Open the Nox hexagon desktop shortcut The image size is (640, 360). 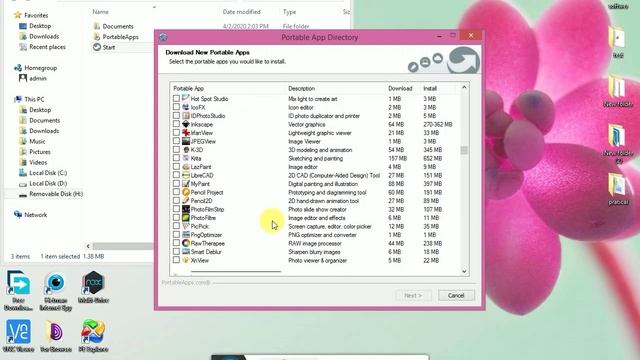pyautogui.click(x=93, y=283)
